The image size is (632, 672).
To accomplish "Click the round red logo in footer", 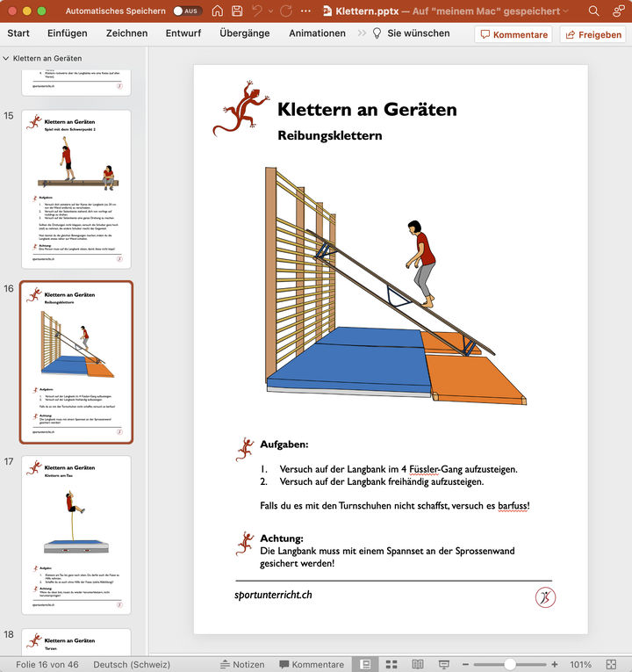I will pyautogui.click(x=545, y=597).
